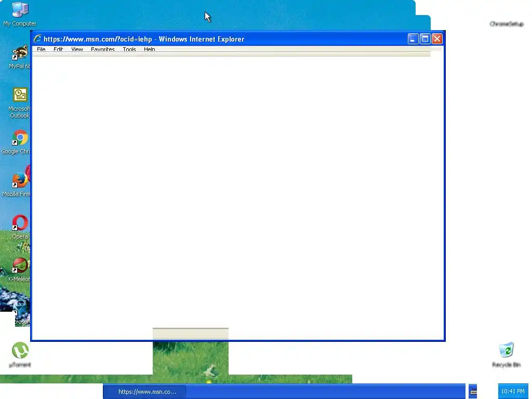The width and height of the screenshot is (532, 399).
Task: Click the msn.com taskbar button
Action: 145,392
